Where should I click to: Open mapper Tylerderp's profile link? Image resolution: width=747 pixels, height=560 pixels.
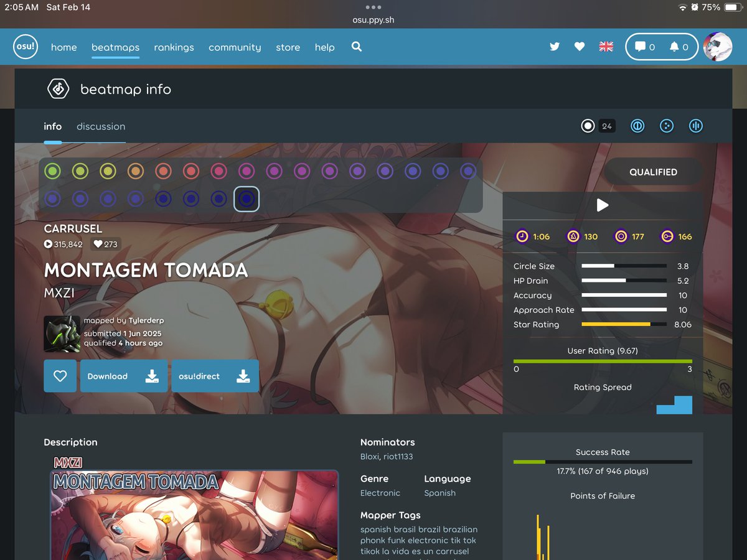pyautogui.click(x=146, y=320)
